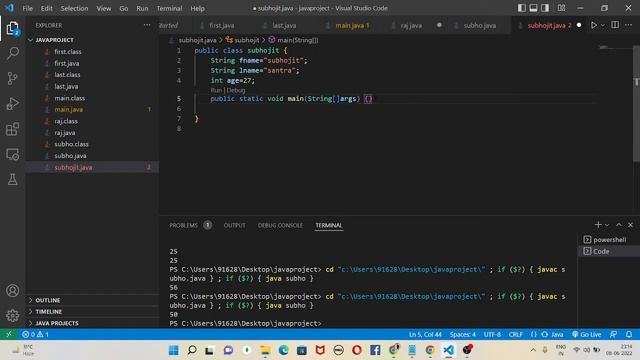The width and height of the screenshot is (640, 360).
Task: Open Windows Start menu on taskbar
Action: (173, 350)
